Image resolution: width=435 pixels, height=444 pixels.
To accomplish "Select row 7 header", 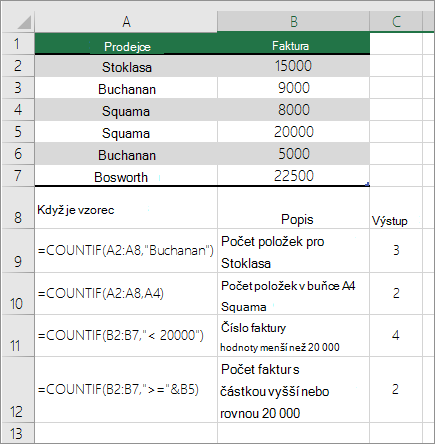I will click(17, 176).
